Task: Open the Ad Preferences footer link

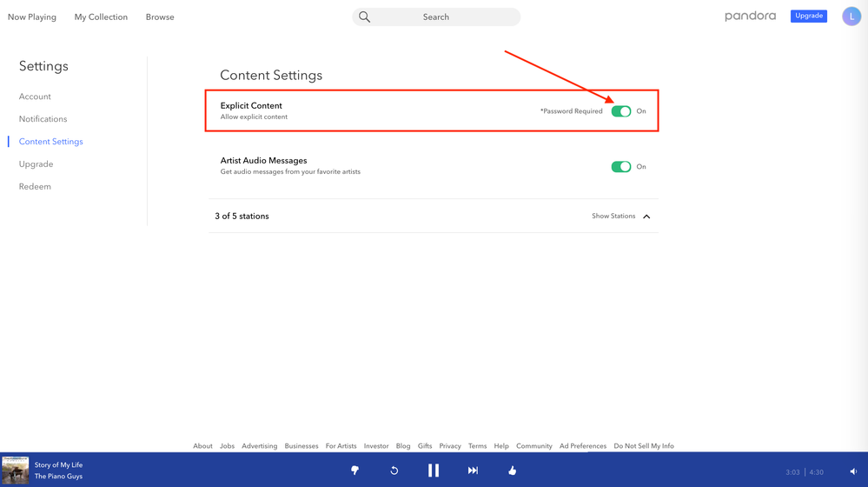Action: pyautogui.click(x=582, y=446)
